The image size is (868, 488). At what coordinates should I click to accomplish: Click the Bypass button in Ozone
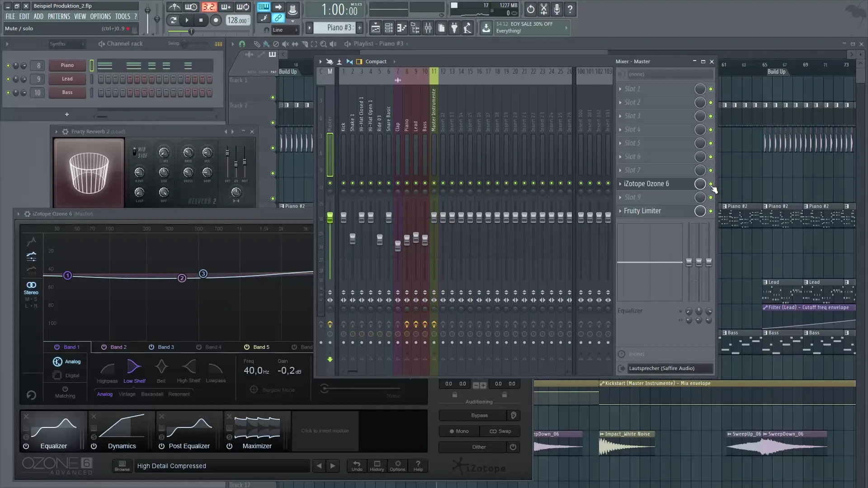(479, 415)
